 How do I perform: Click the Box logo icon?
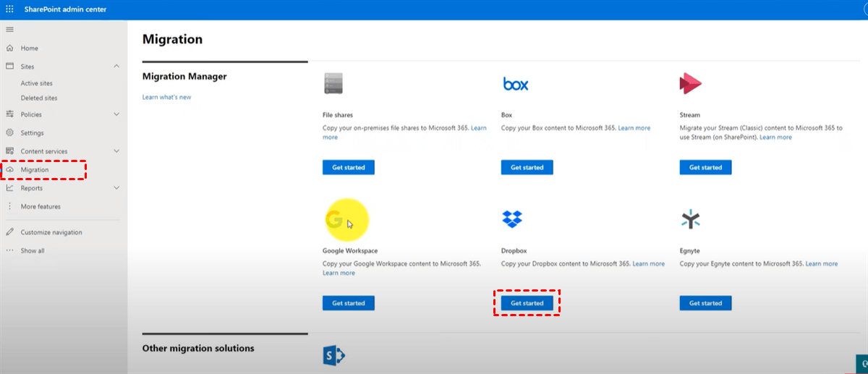pos(516,85)
